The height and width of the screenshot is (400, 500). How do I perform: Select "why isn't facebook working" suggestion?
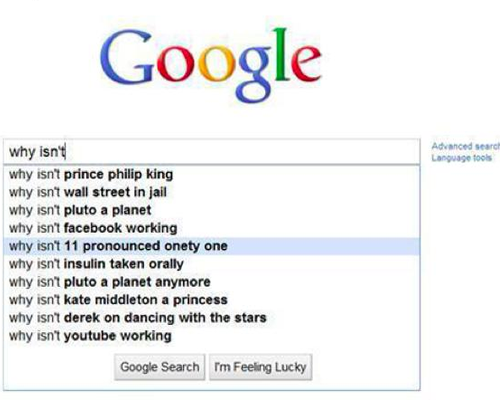(212, 228)
